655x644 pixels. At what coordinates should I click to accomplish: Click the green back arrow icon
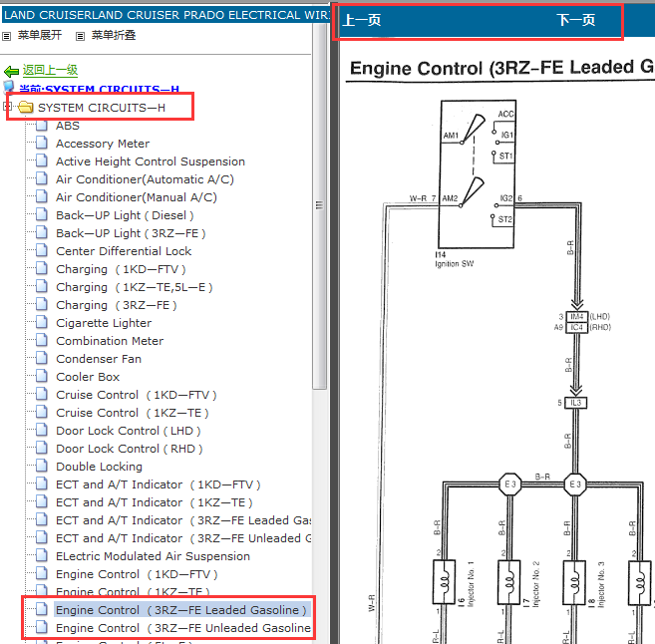[x=11, y=72]
